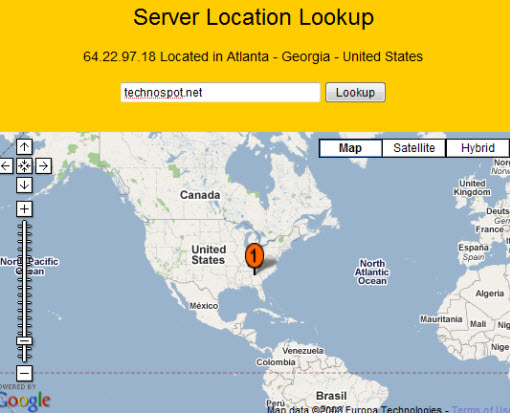Image resolution: width=510 pixels, height=413 pixels.
Task: Click the zoom slider handle
Action: click(x=24, y=341)
